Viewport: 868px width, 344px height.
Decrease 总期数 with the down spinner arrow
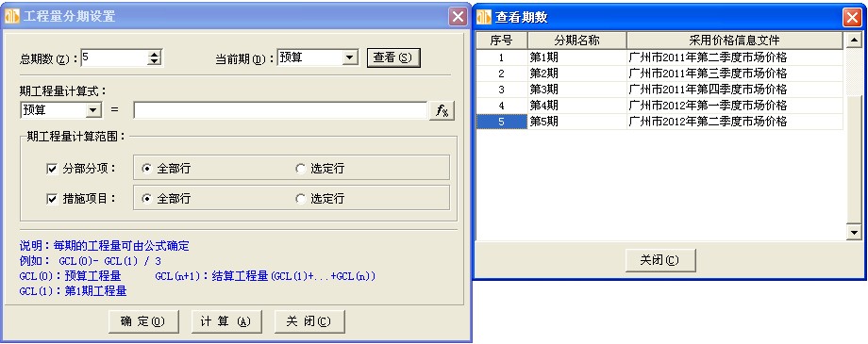155,61
